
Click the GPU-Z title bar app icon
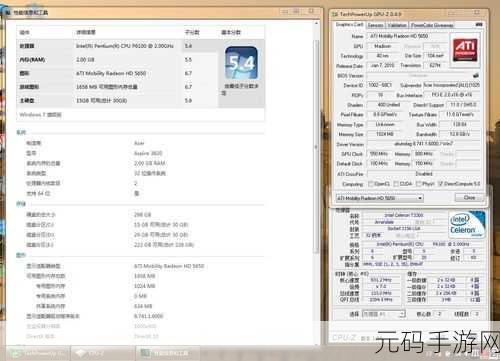tap(335, 14)
